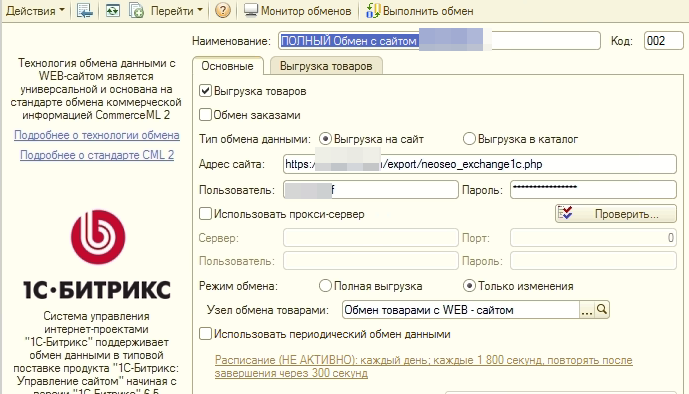Click the Наименование input field
The image size is (689, 394).
coord(439,41)
